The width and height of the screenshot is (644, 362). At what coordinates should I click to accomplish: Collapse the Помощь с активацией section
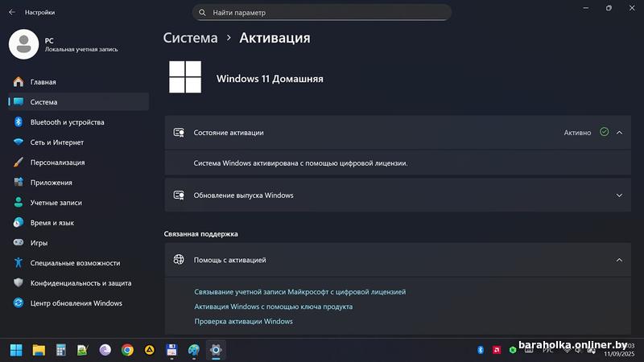[619, 260]
